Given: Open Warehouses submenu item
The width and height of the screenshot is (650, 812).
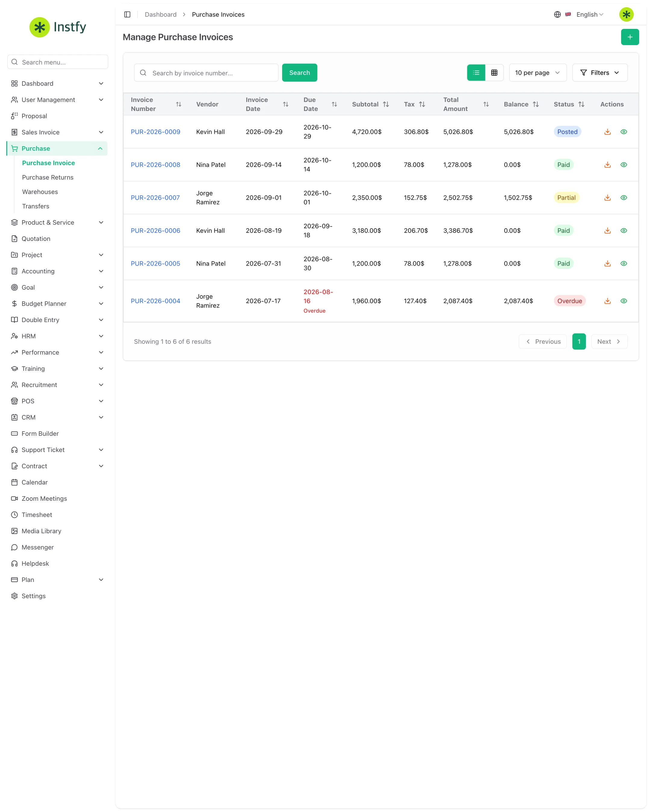Looking at the screenshot, I should (40, 192).
